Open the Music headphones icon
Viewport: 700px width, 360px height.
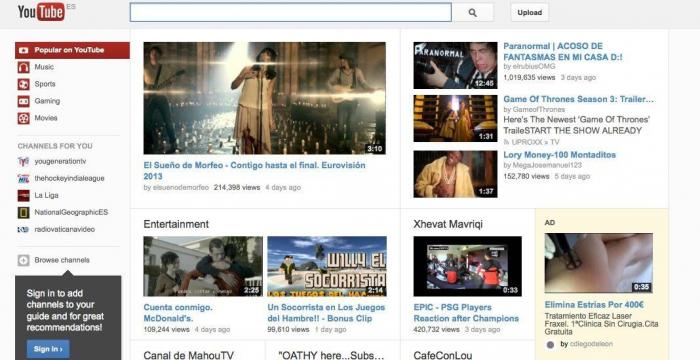24,67
